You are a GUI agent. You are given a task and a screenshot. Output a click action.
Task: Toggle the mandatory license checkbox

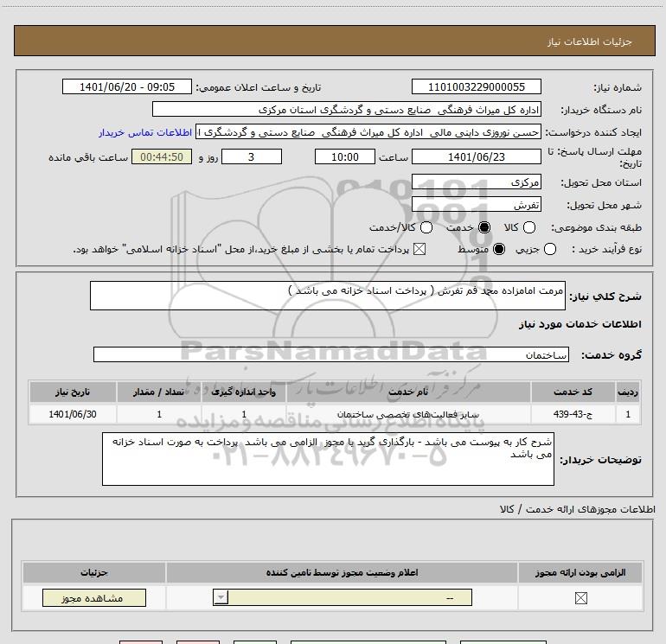(x=580, y=598)
